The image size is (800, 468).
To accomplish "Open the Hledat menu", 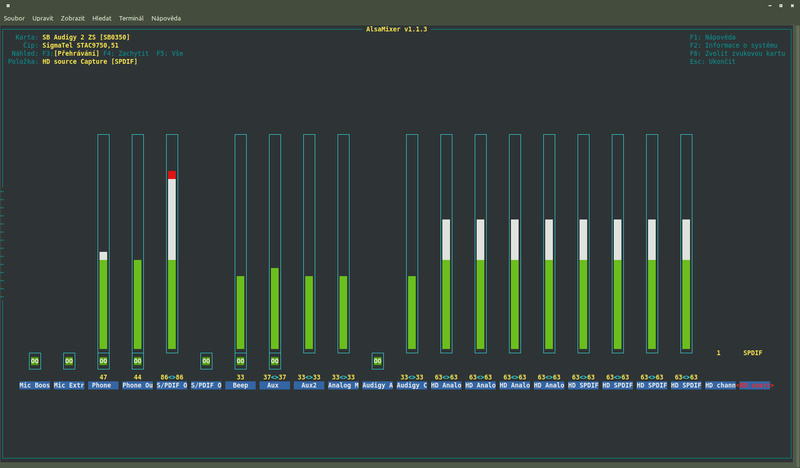I will (x=102, y=18).
